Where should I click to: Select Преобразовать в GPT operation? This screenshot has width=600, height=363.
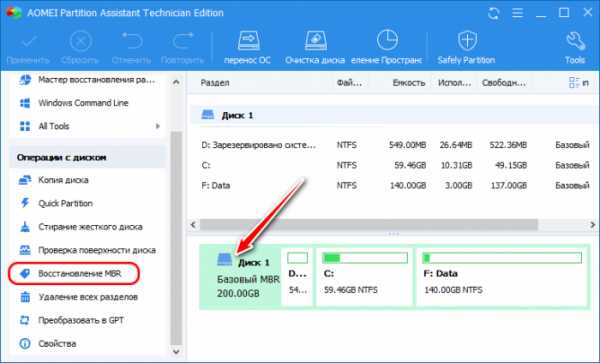[72, 320]
